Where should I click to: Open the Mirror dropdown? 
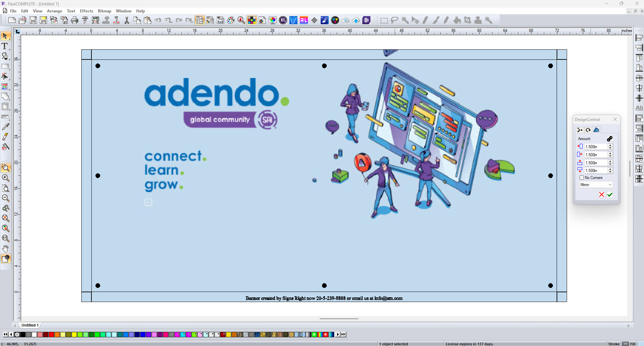point(596,185)
